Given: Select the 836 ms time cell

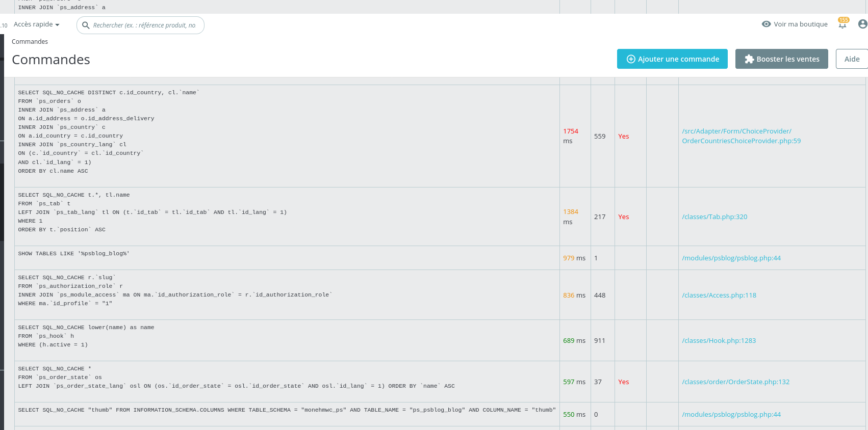Looking at the screenshot, I should point(574,295).
